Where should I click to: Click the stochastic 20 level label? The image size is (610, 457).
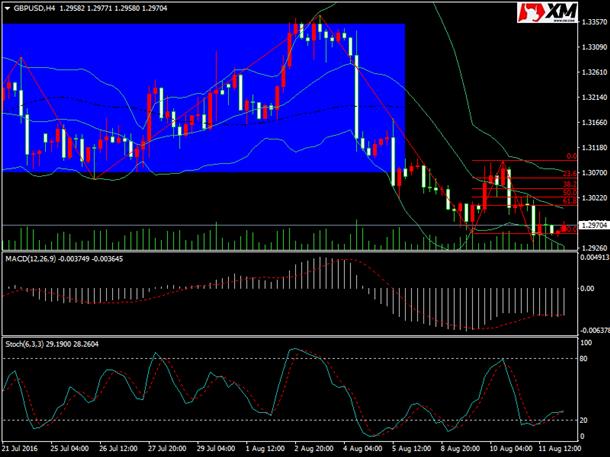coord(583,420)
